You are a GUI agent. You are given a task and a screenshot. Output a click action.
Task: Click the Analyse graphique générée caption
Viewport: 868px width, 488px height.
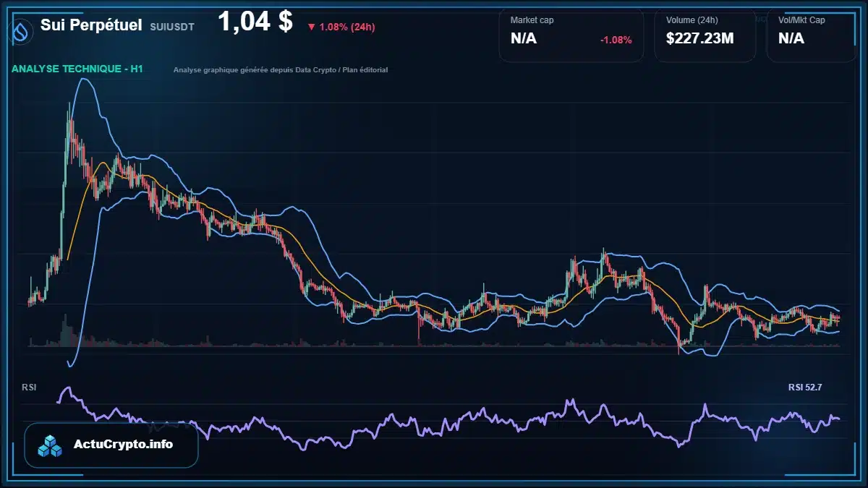pyautogui.click(x=281, y=70)
